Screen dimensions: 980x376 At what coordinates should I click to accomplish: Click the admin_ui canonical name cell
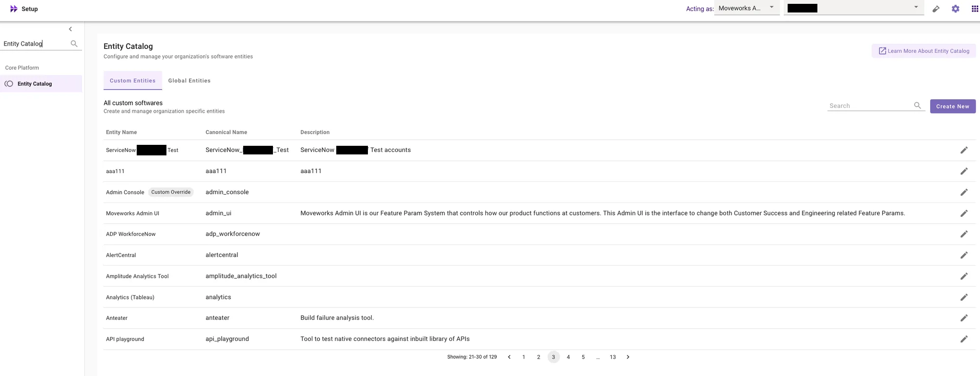[x=218, y=213]
